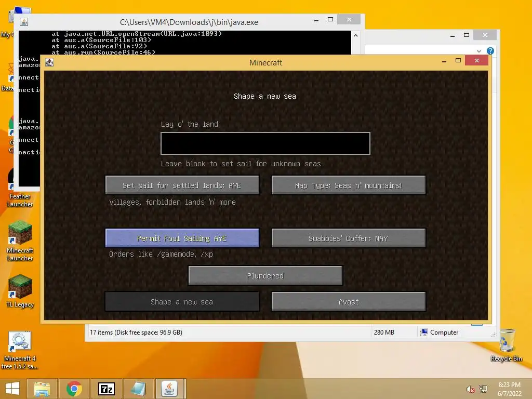
Task: Click the network tray icon
Action: tap(483, 389)
